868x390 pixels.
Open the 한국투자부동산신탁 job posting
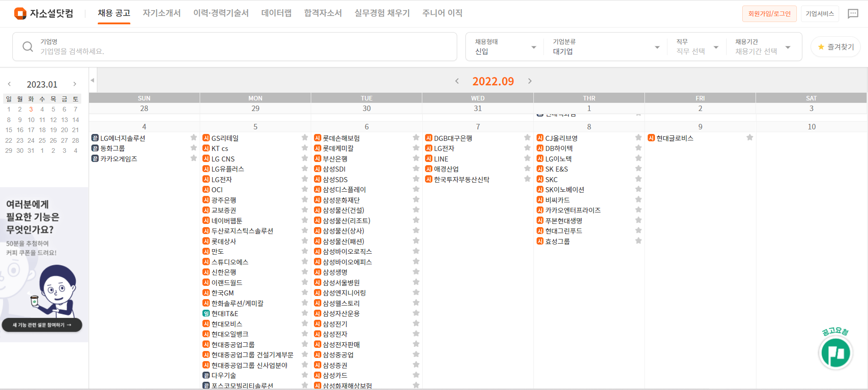pyautogui.click(x=462, y=179)
